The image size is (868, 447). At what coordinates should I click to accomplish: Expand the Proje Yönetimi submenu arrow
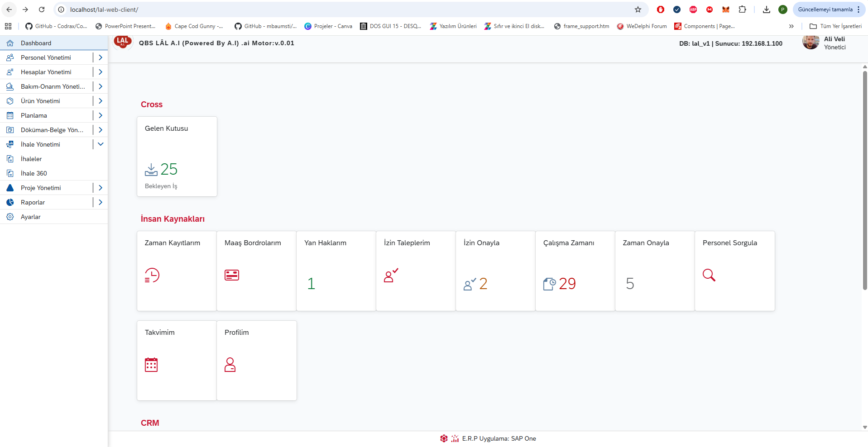[101, 188]
